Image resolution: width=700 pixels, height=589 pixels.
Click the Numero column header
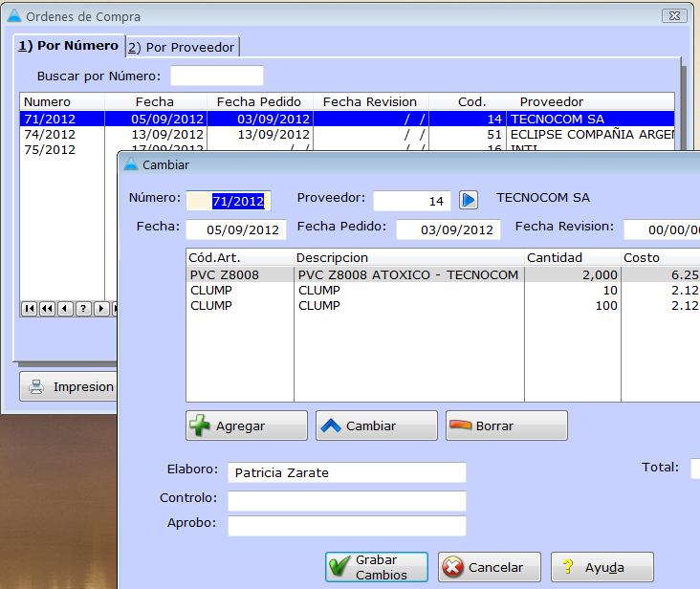coord(62,101)
